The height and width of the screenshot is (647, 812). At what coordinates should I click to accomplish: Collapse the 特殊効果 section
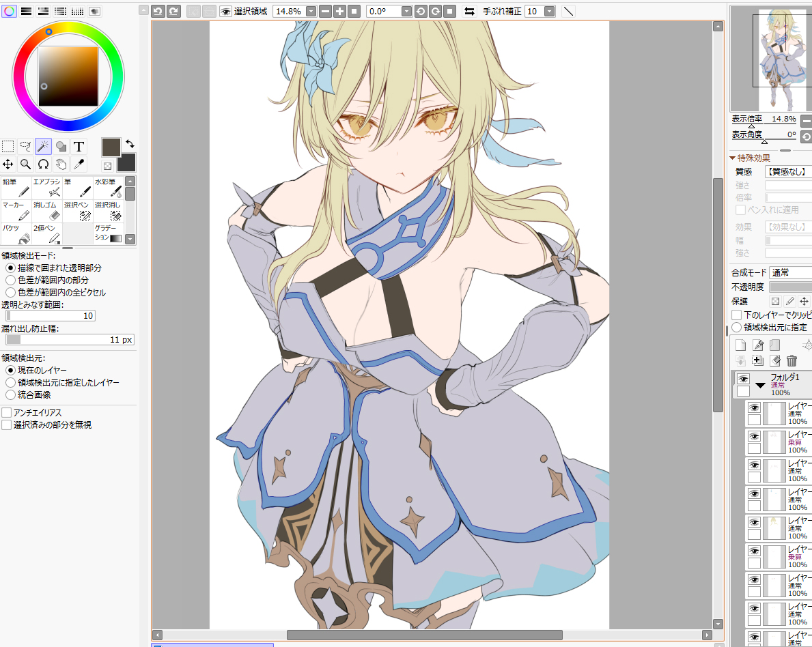coord(733,158)
